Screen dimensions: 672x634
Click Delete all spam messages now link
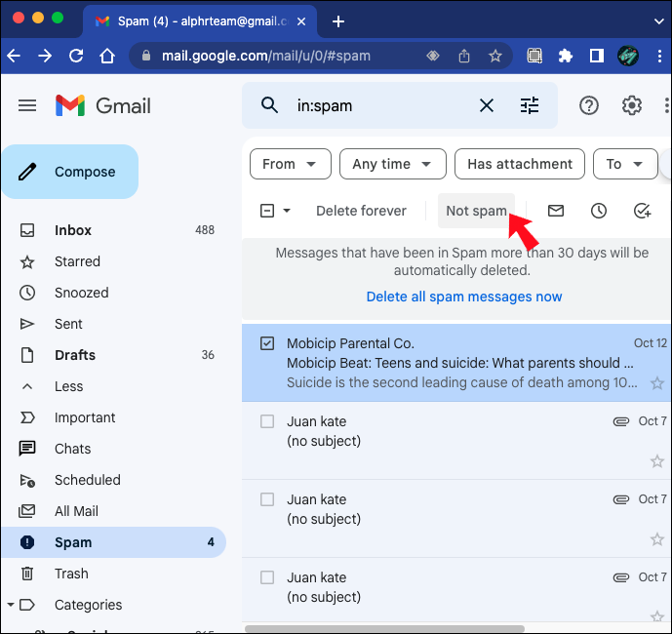pos(463,297)
